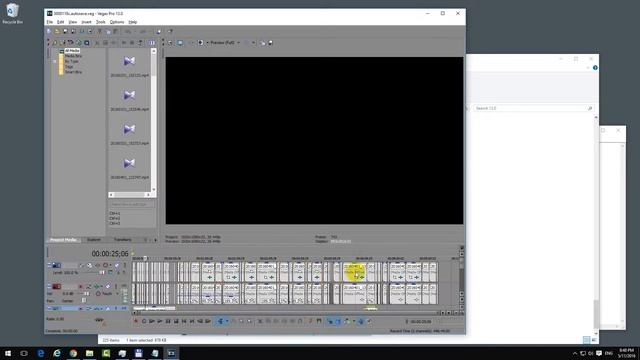Adjust the video track Level slider

[x=102, y=273]
